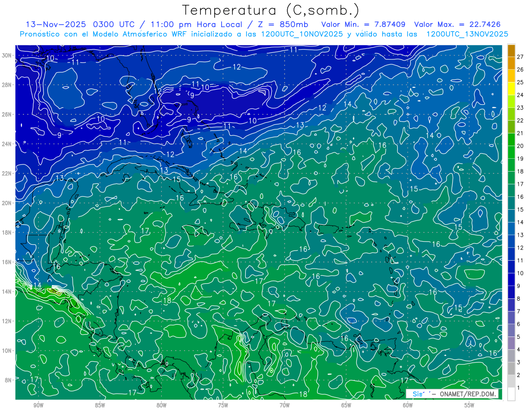532x411 pixels.
Task: Click the color bar label 3
Action: click(519, 362)
